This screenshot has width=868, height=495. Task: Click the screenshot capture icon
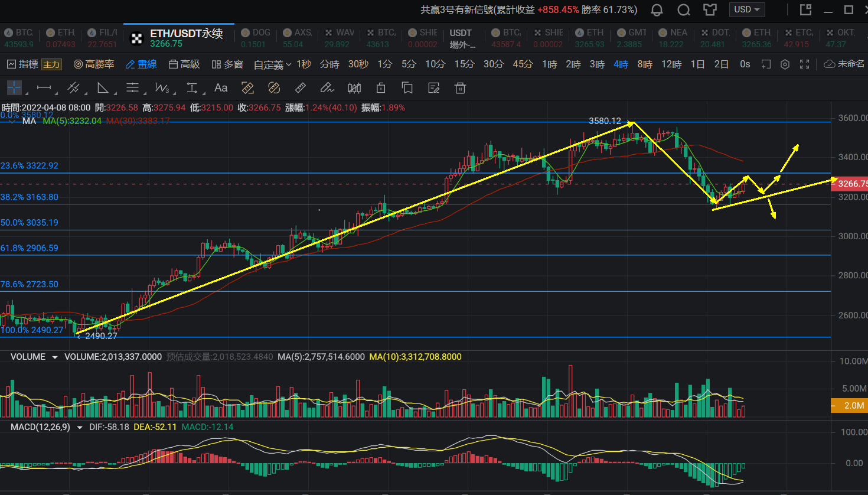pyautogui.click(x=766, y=64)
